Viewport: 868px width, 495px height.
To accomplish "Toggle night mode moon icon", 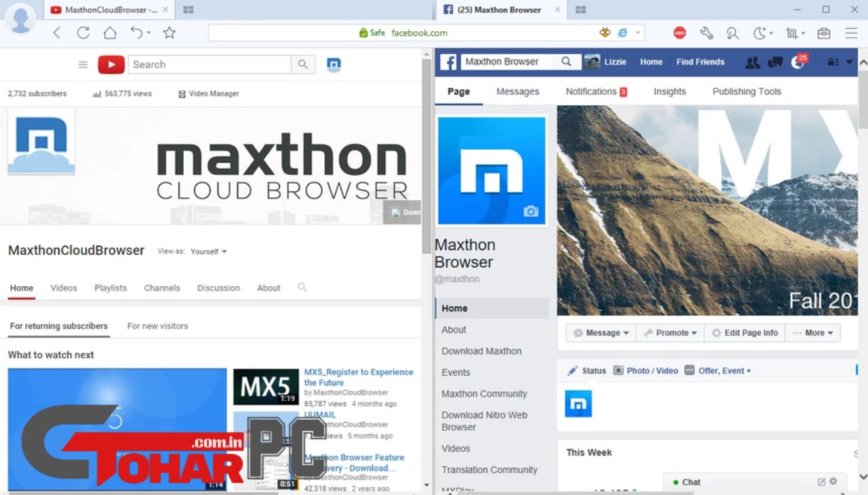I will pyautogui.click(x=759, y=33).
